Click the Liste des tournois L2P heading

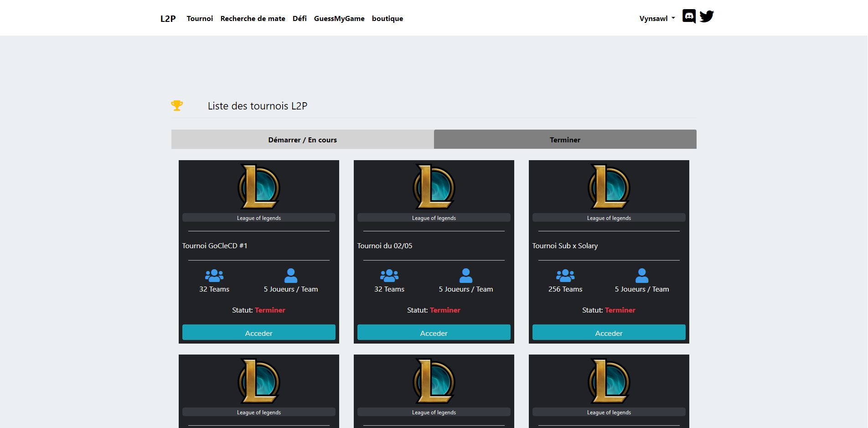258,106
